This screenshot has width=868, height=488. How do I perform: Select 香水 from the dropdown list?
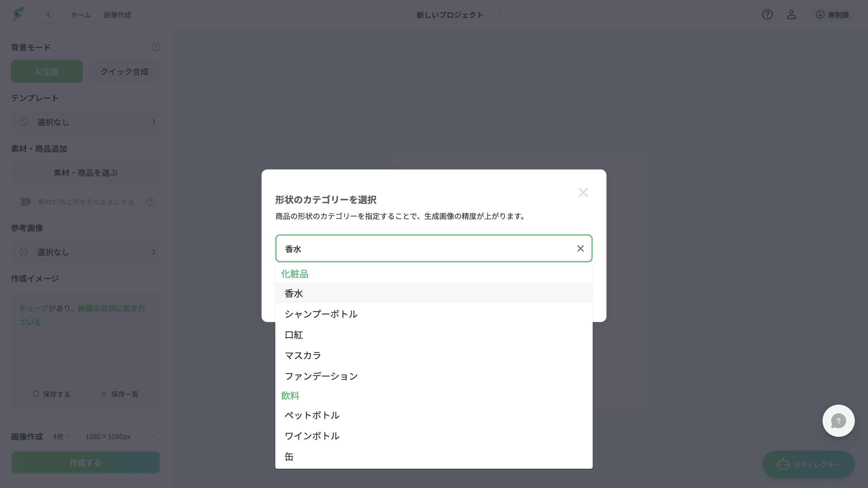pyautogui.click(x=294, y=293)
